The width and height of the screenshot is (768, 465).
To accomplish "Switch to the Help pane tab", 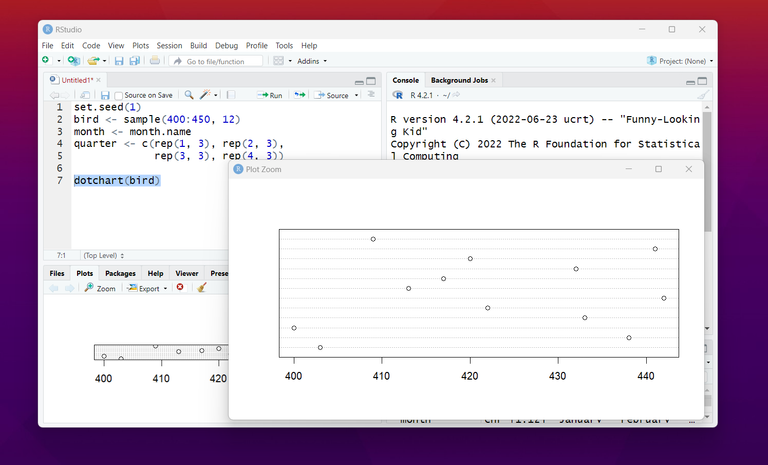I will (155, 273).
